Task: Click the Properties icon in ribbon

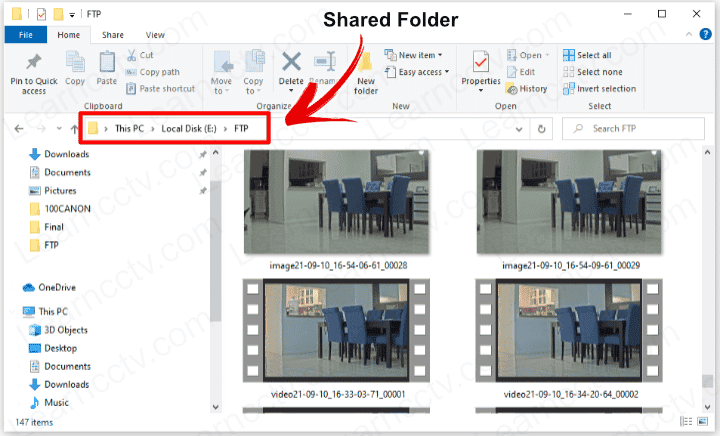Action: click(481, 63)
